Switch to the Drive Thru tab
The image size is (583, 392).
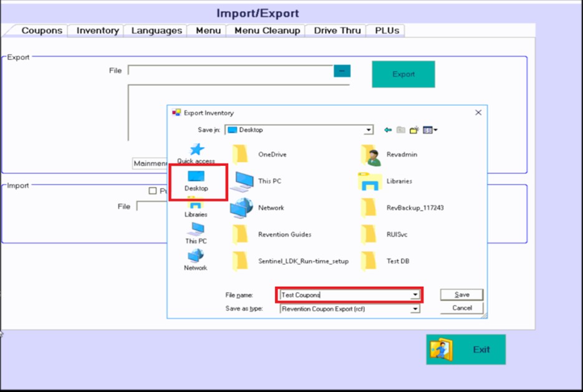click(337, 31)
